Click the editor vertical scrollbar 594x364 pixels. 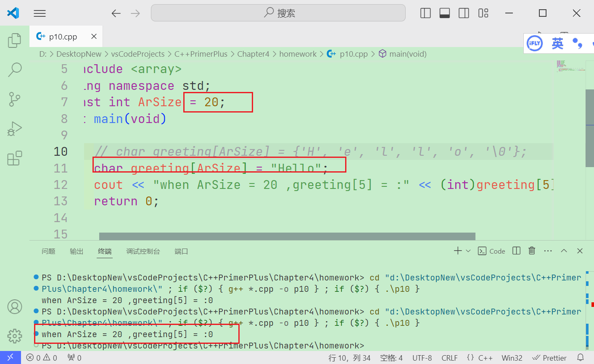(590, 128)
